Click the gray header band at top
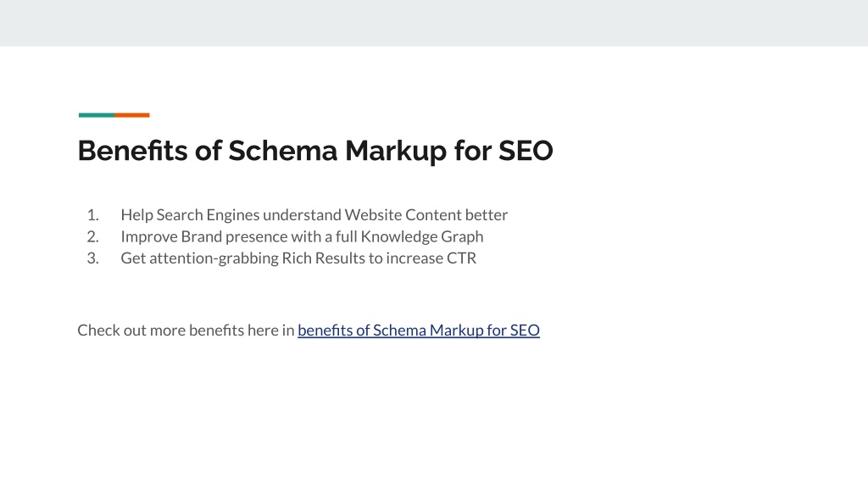Viewport: 868px width, 488px height. (434, 23)
